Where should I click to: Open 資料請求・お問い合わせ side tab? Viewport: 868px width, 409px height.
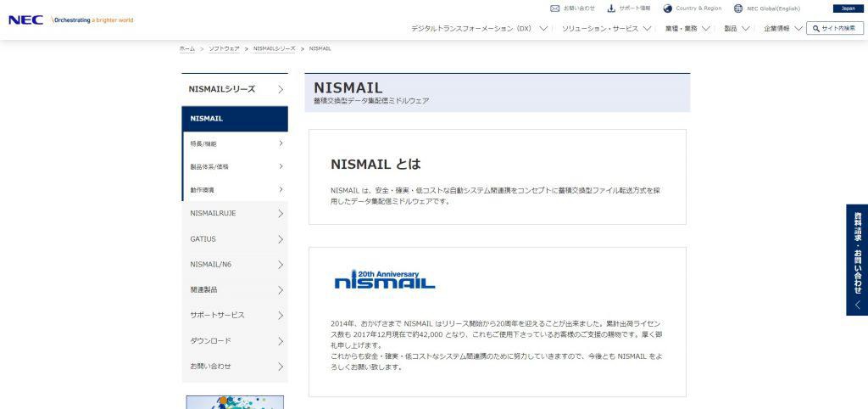[857, 260]
